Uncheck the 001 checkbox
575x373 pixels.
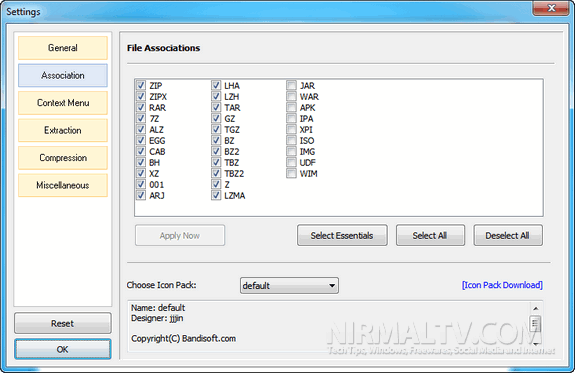point(141,184)
